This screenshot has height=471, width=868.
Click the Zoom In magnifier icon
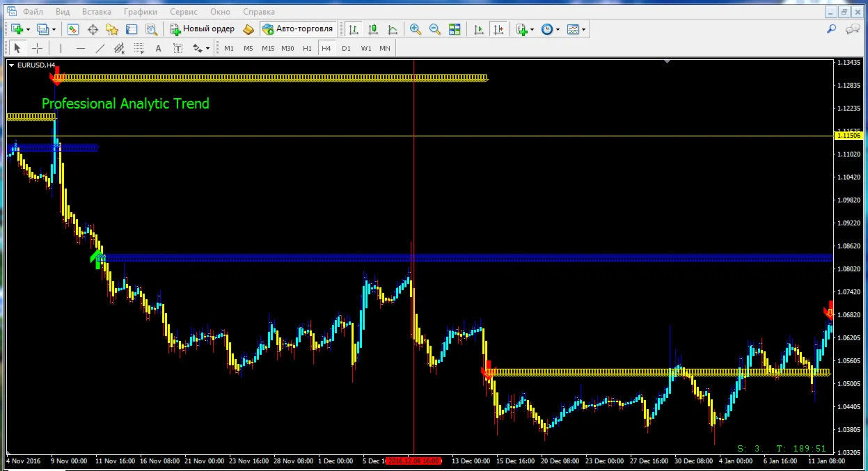416,29
